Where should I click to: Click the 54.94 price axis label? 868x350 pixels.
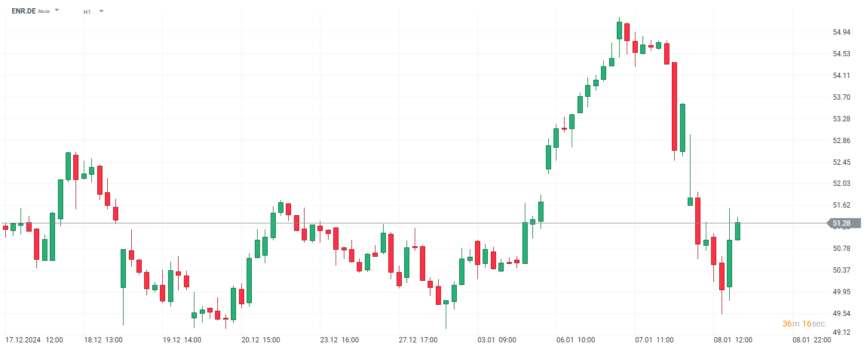[842, 32]
